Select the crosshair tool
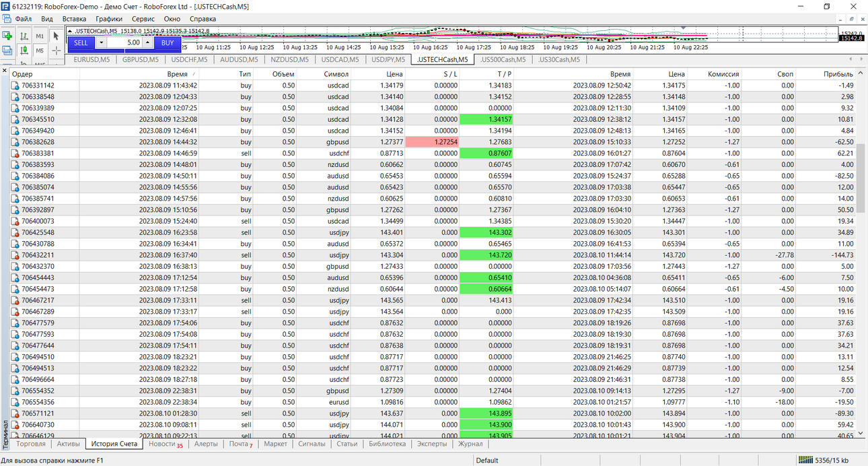The image size is (868, 466). [x=57, y=51]
